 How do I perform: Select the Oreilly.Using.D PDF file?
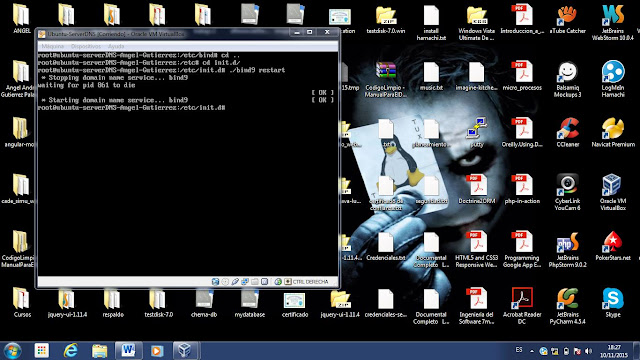(x=522, y=133)
